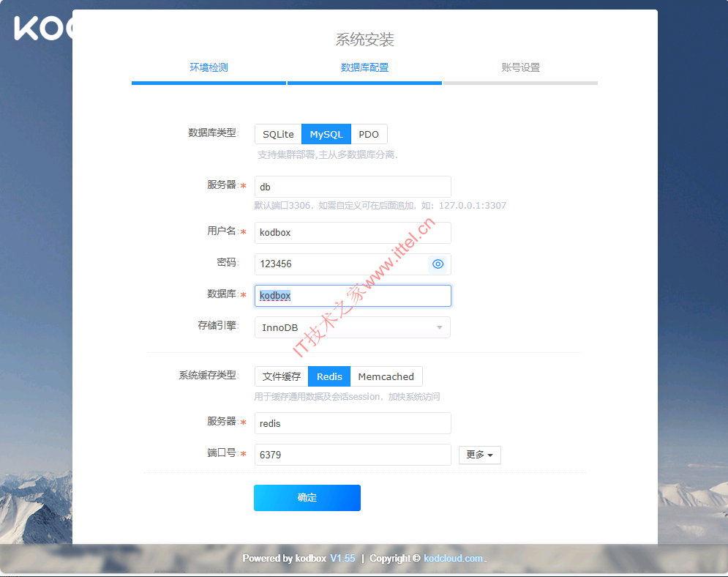Focus the Redis server input field

pos(353,423)
